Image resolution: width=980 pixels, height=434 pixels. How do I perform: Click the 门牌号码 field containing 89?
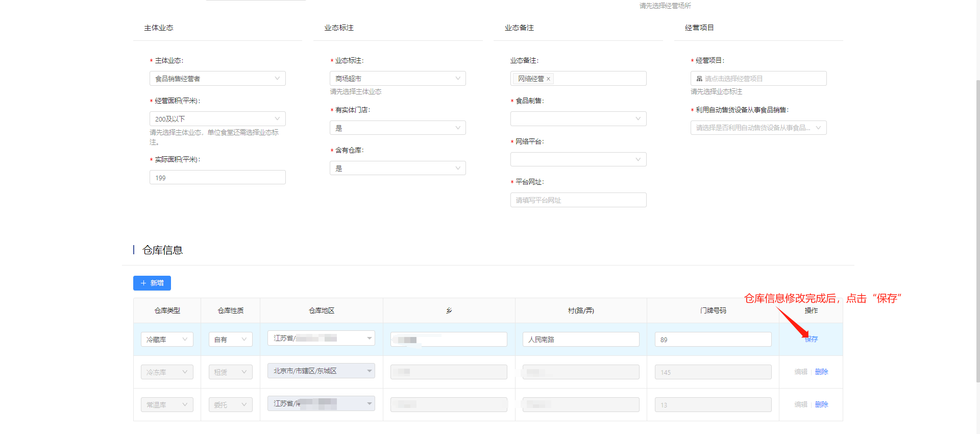pyautogui.click(x=713, y=340)
